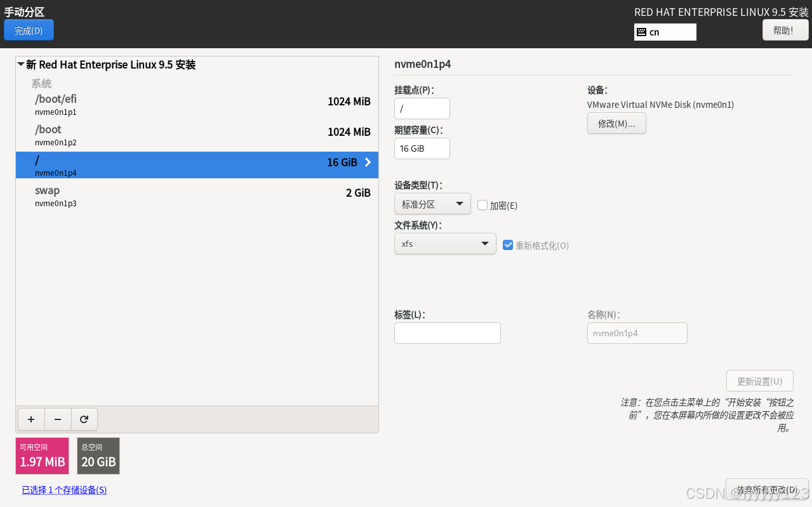Click the 帮助 button
812x507 pixels.
point(785,29)
